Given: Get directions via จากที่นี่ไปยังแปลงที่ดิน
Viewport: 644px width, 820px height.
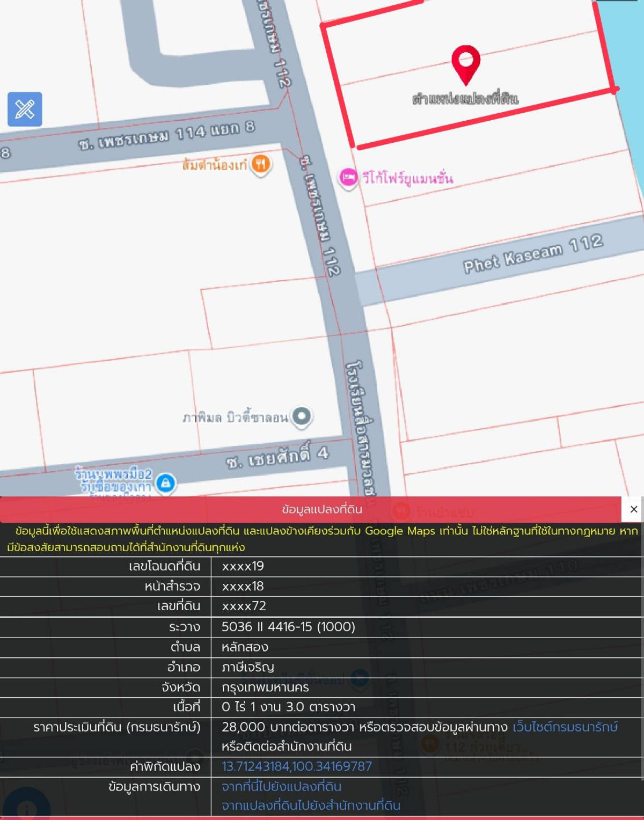Looking at the screenshot, I should tap(282, 786).
